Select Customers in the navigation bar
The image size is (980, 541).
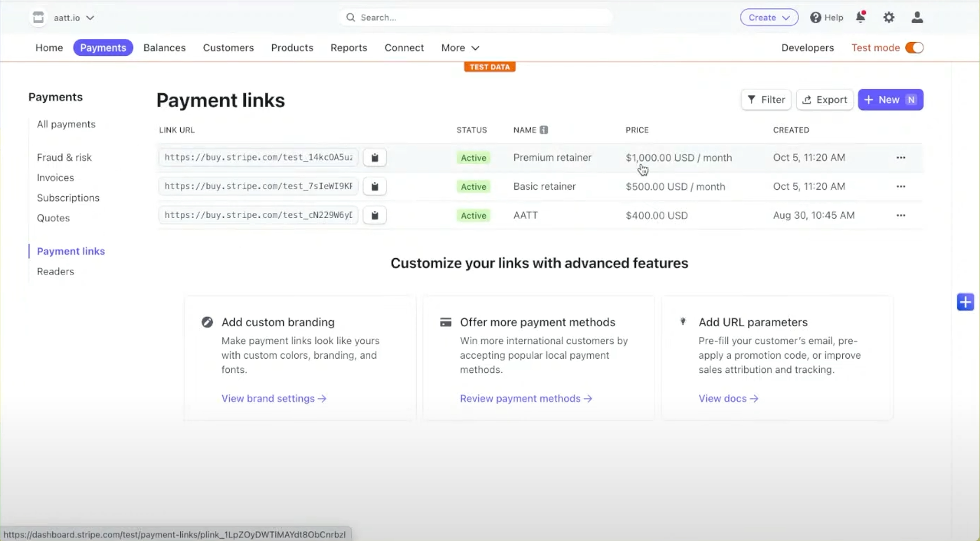pos(228,47)
